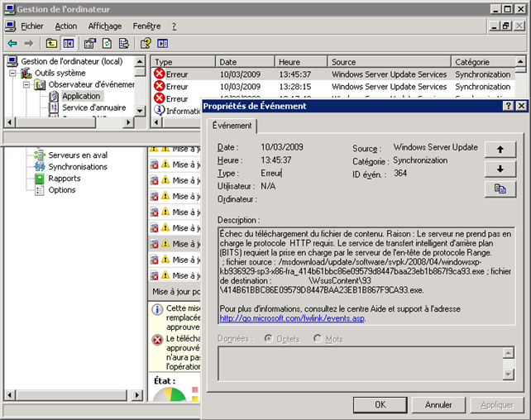Click the Application log icon in the tree
The width and height of the screenshot is (531, 420).
[54, 96]
